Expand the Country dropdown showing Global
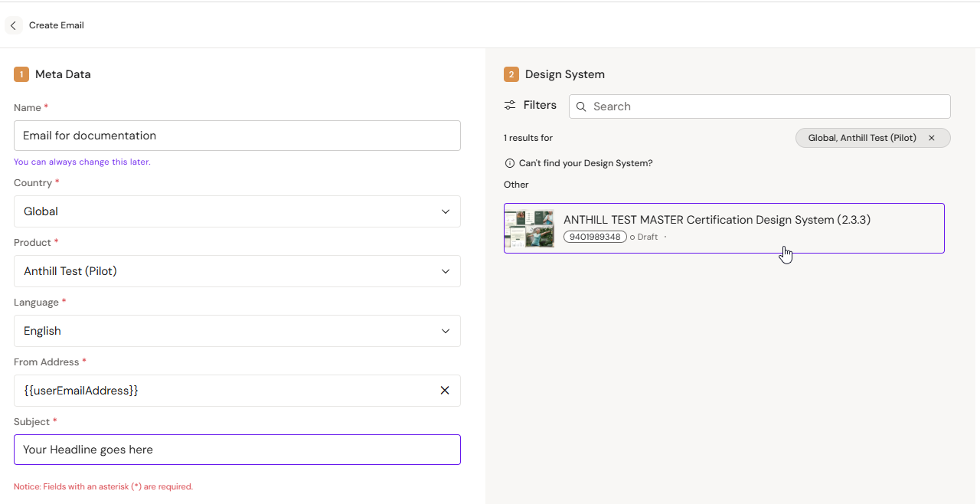Viewport: 980px width, 504px height. [237, 211]
